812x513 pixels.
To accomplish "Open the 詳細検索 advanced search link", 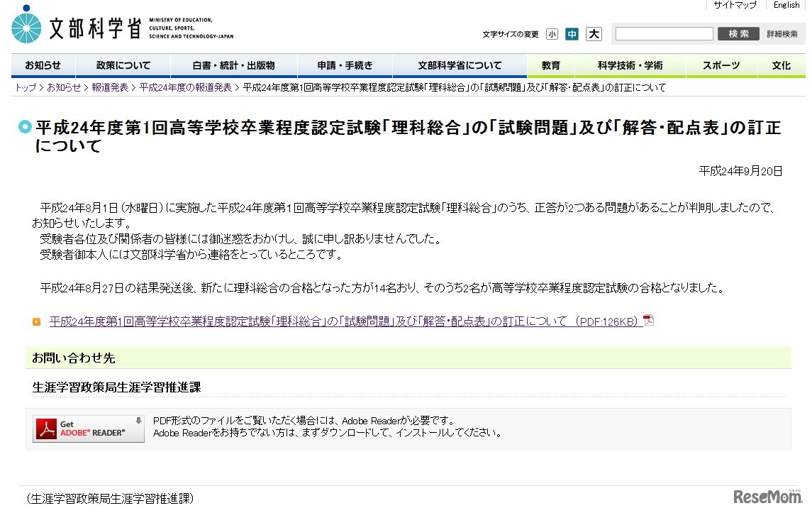I will [x=782, y=33].
